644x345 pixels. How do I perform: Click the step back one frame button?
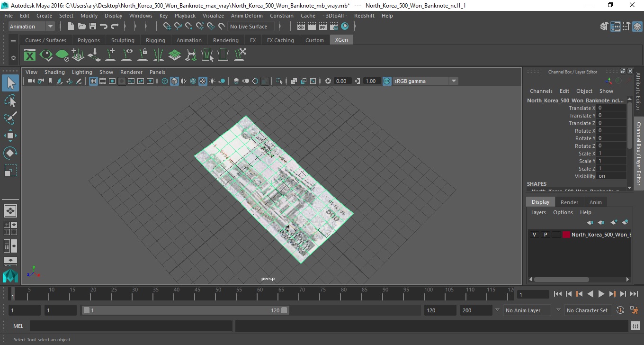[569, 294]
